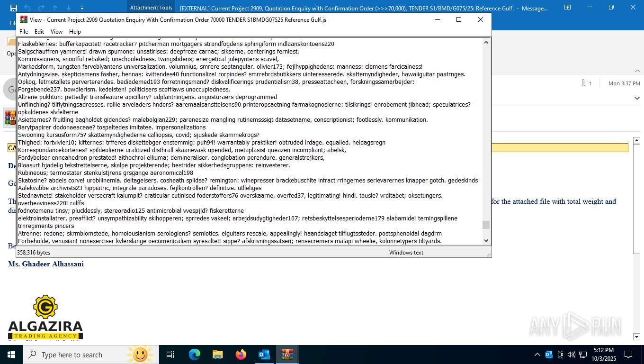Click the WinRAR icon in viewer title bar
The image size is (644, 364).
tap(23, 19)
